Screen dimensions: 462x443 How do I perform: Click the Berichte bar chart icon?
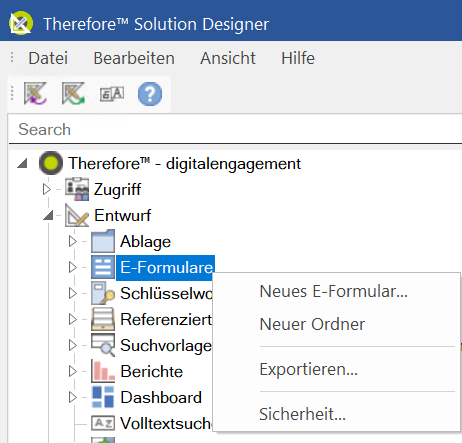[103, 371]
